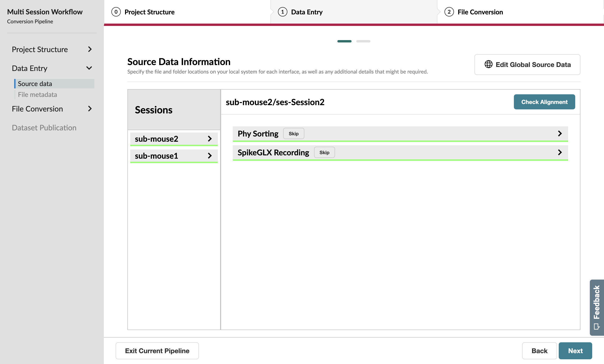The image size is (604, 364).
Task: Click the Data Entry sidebar label
Action: (x=29, y=68)
